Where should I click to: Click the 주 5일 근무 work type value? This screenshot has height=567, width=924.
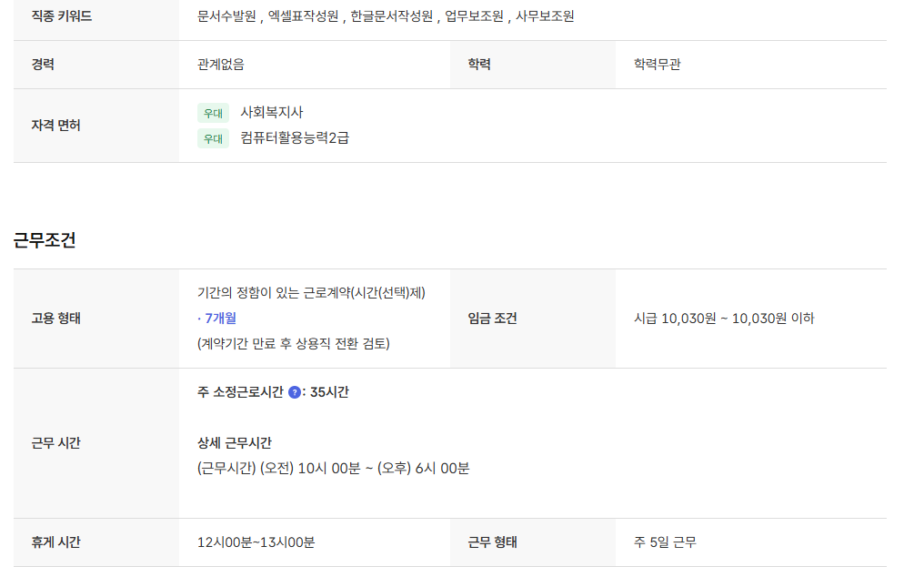pos(665,542)
